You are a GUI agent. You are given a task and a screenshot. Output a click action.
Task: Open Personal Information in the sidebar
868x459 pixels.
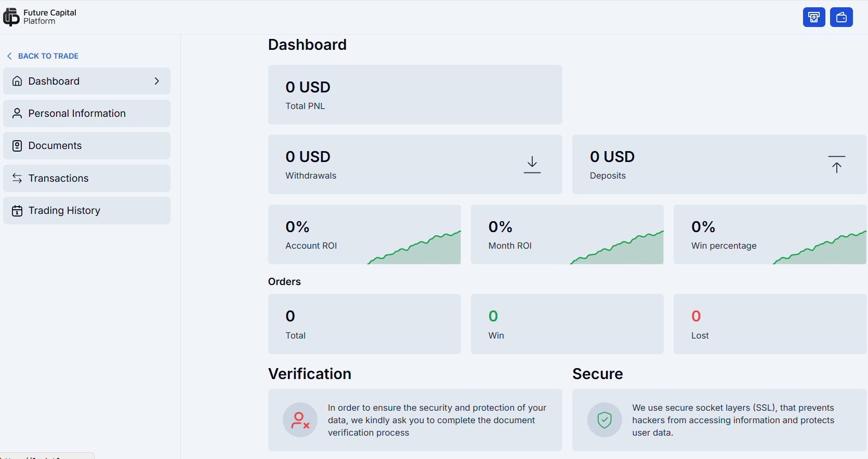(x=87, y=113)
